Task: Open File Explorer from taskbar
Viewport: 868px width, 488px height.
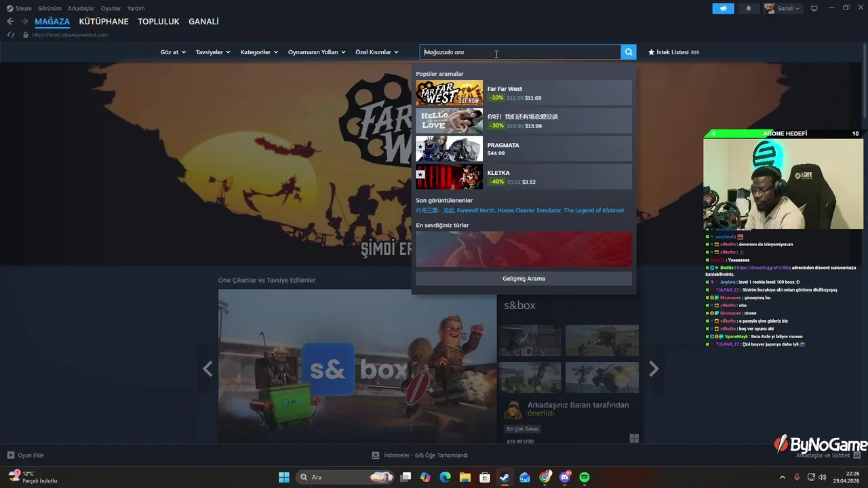Action: (465, 477)
